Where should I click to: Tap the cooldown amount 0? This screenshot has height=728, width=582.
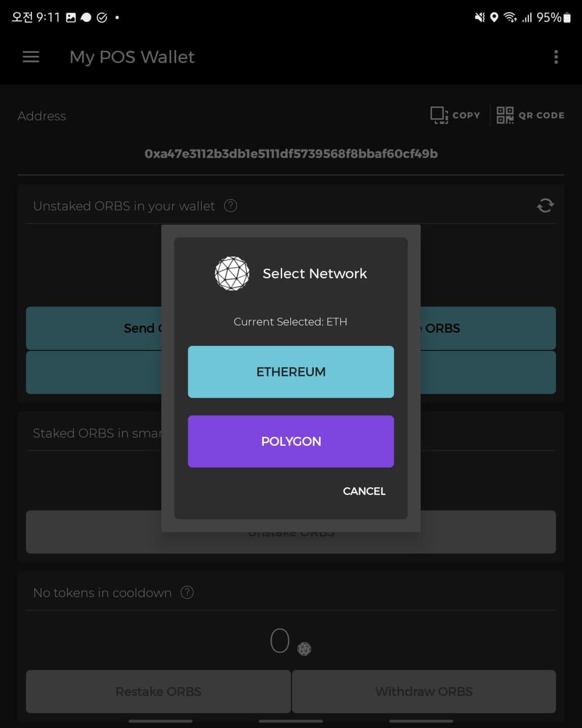[x=280, y=641]
